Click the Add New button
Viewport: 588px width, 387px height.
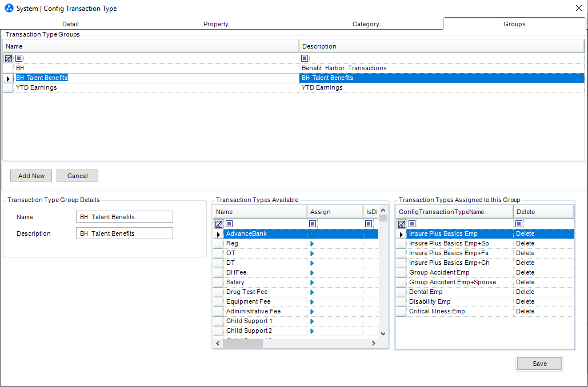(31, 176)
